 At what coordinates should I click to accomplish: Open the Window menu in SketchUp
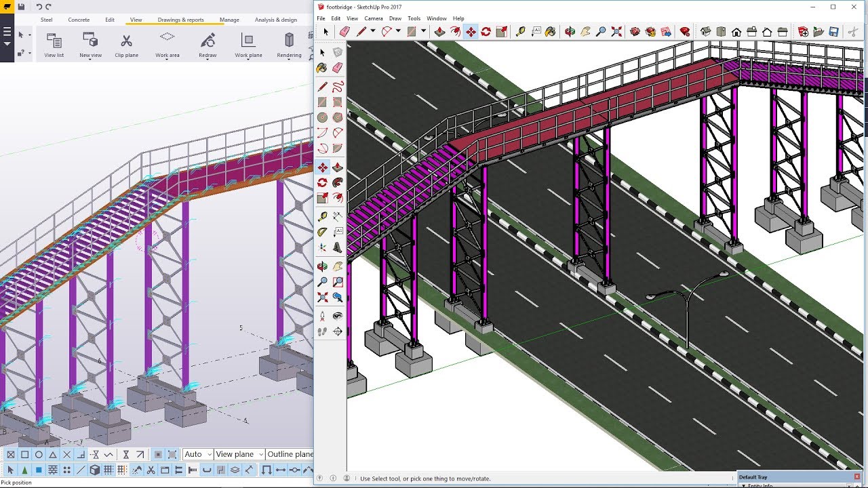coord(437,18)
